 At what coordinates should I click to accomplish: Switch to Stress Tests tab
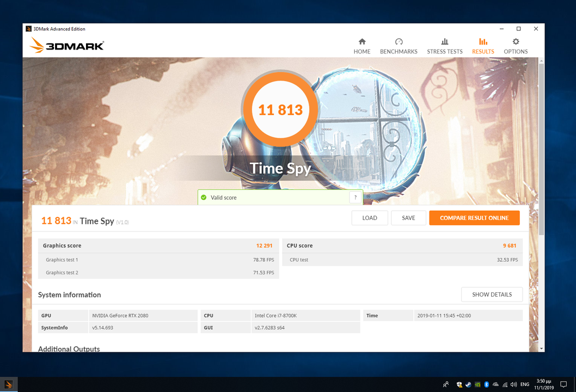tap(444, 46)
